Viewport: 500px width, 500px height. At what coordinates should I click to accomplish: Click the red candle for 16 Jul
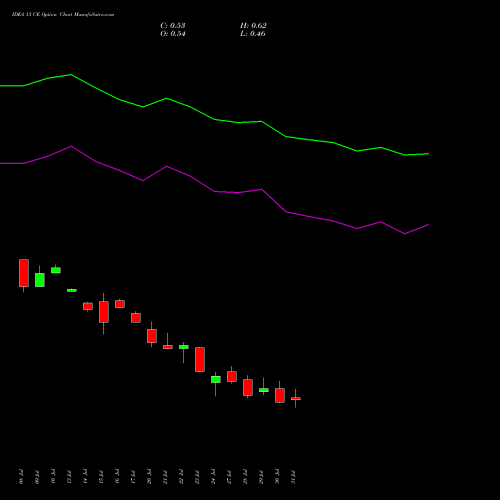coord(120,304)
